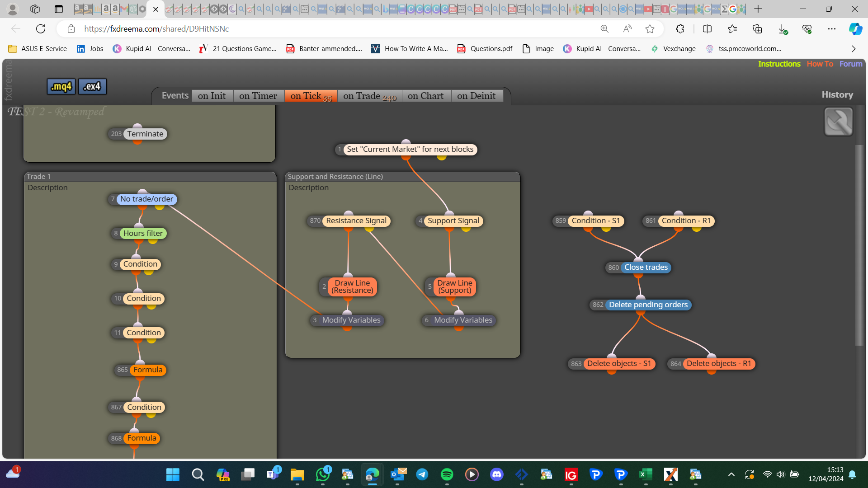The image size is (868, 488).
Task: Switch to the on Deinit event tab
Action: 477,96
